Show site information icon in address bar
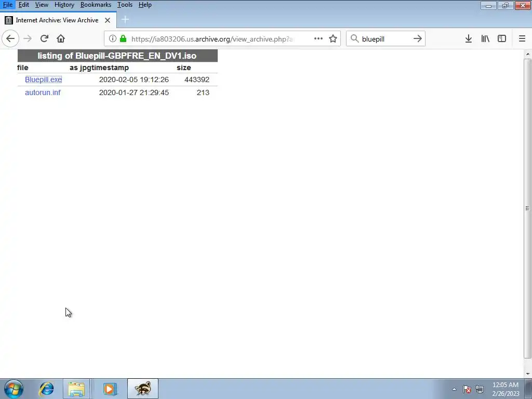Image resolution: width=532 pixels, height=399 pixels. coord(113,38)
